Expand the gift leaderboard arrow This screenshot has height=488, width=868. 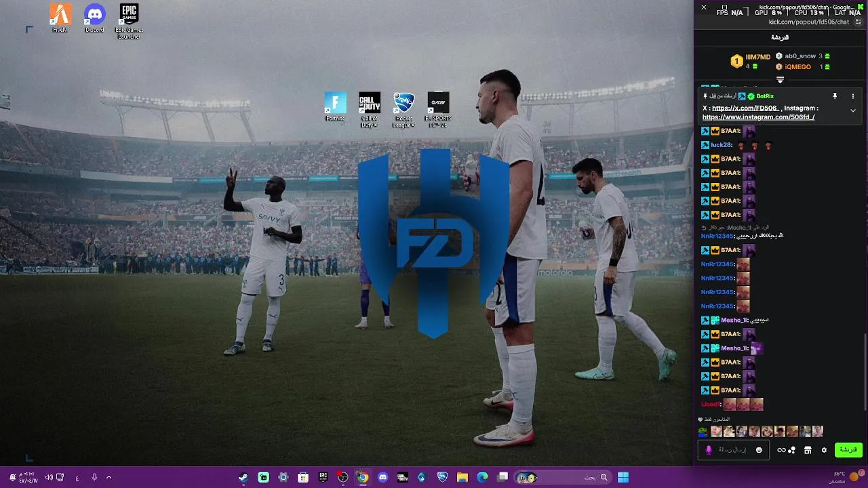(x=780, y=80)
